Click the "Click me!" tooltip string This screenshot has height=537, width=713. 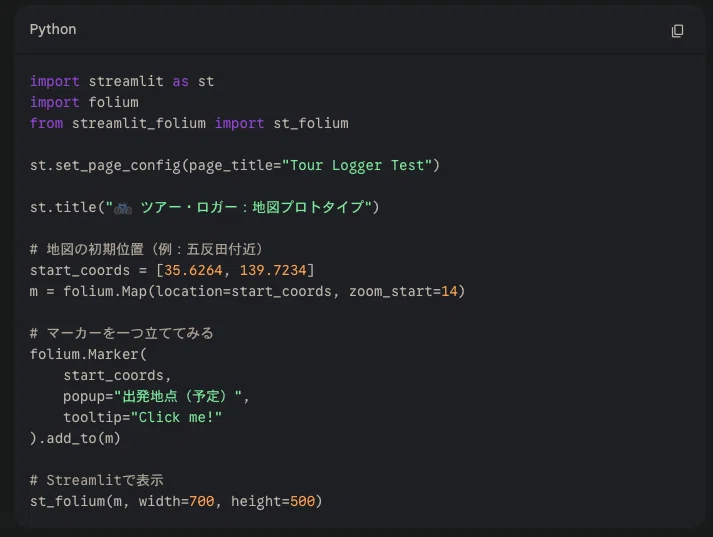click(x=176, y=417)
